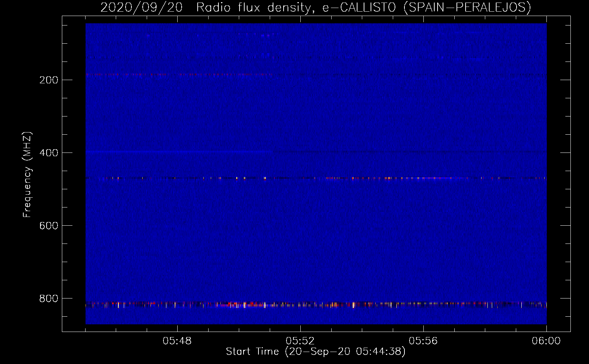Image resolution: width=589 pixels, height=364 pixels.
Task: Click the 06:00 time tick label
Action: pos(546,341)
